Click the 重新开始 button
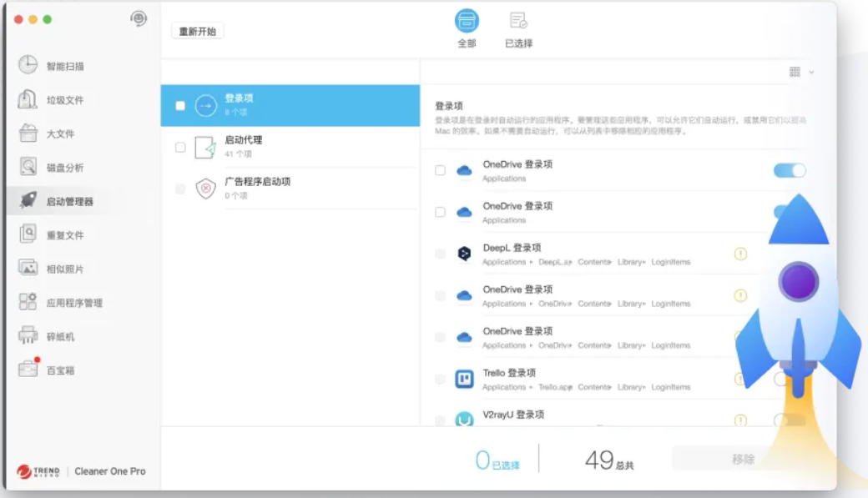868x498 pixels. click(x=198, y=31)
